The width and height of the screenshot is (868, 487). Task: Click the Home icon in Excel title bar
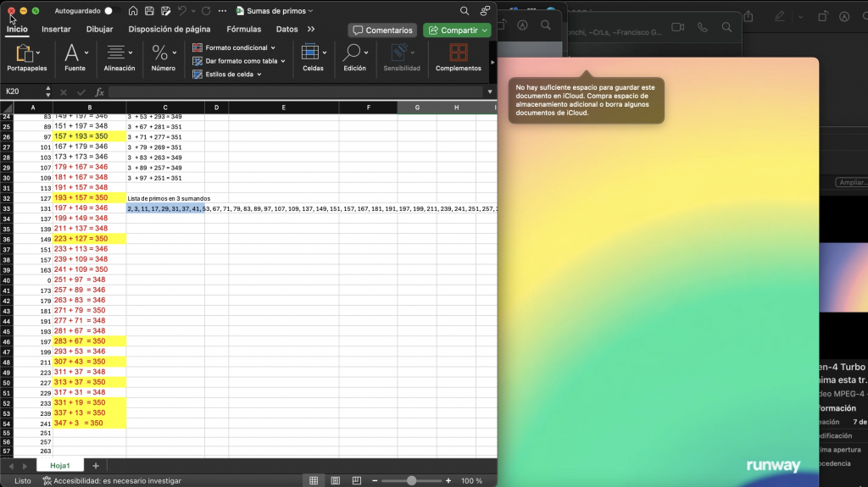[133, 11]
